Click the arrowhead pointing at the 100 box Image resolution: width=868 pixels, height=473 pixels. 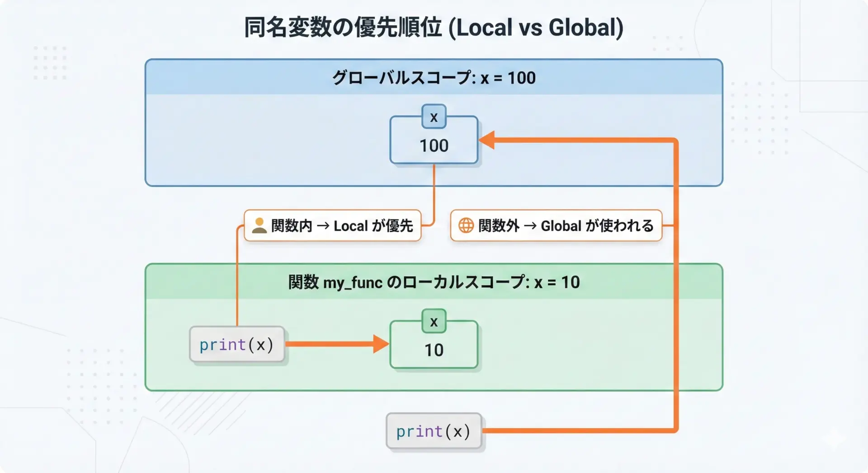tap(487, 140)
